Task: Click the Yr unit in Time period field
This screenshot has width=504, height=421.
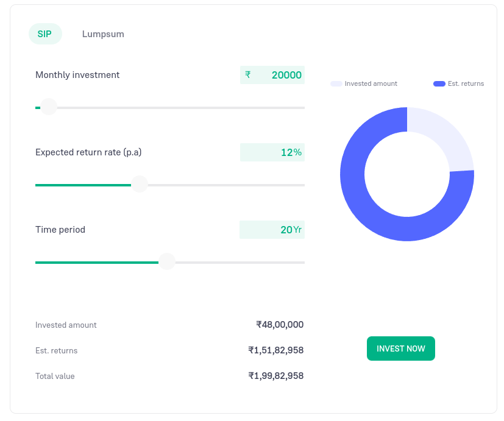Action: click(297, 230)
